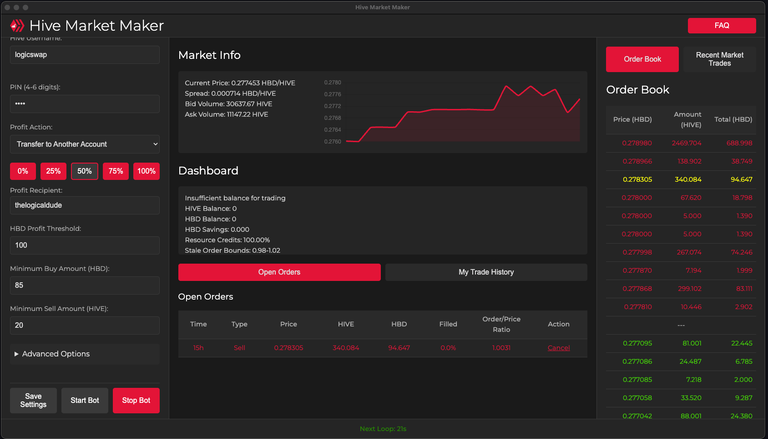Switch to the My Trade History tab
The image size is (768, 439).
point(486,272)
